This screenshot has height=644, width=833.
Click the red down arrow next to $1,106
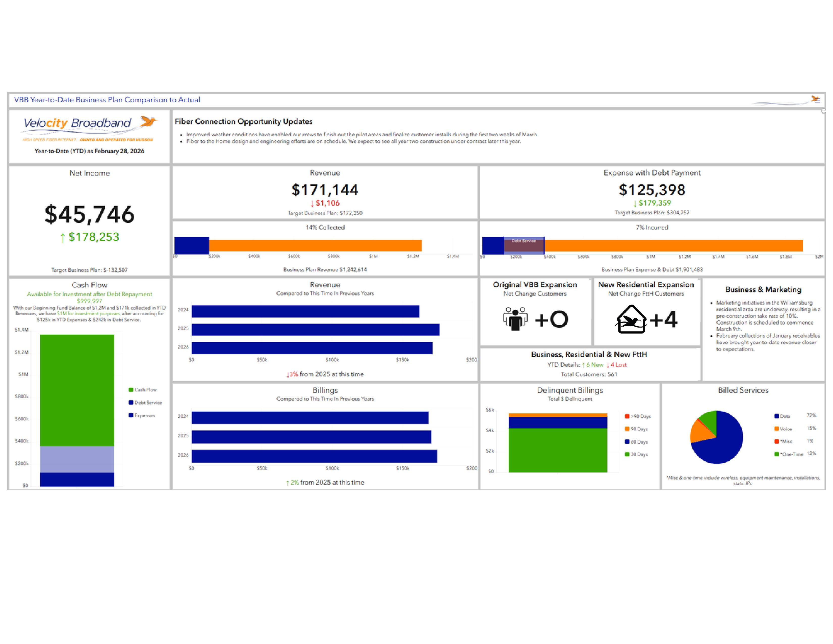312,204
